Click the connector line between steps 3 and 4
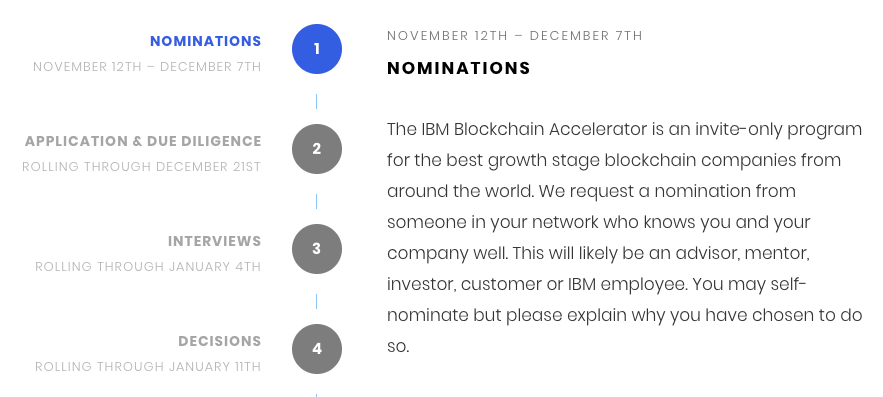 (x=316, y=301)
